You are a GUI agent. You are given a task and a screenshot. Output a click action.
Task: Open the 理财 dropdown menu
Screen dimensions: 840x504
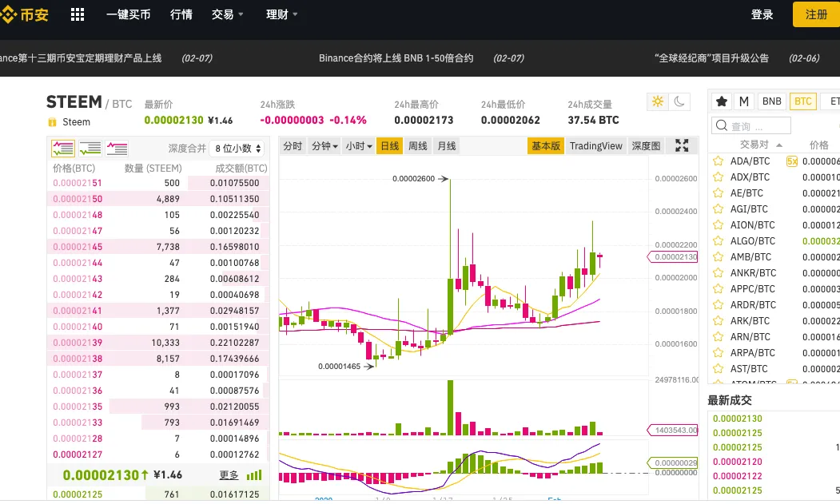tap(282, 14)
